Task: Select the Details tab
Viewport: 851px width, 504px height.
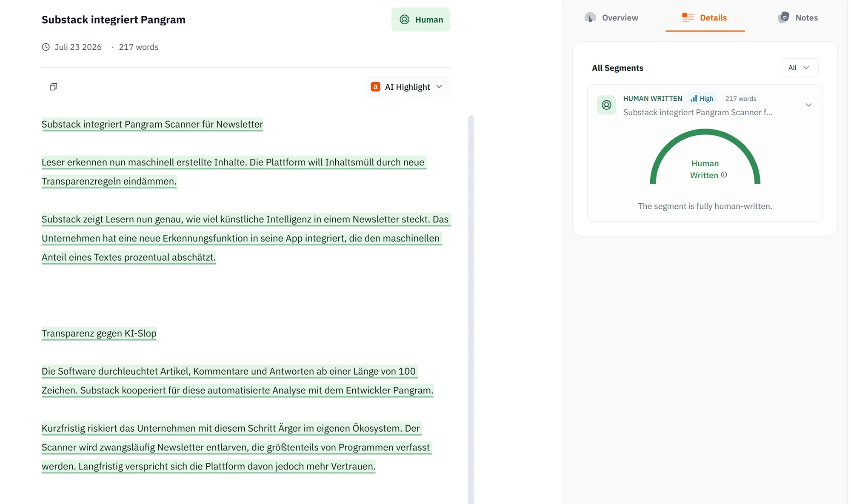Action: click(705, 17)
